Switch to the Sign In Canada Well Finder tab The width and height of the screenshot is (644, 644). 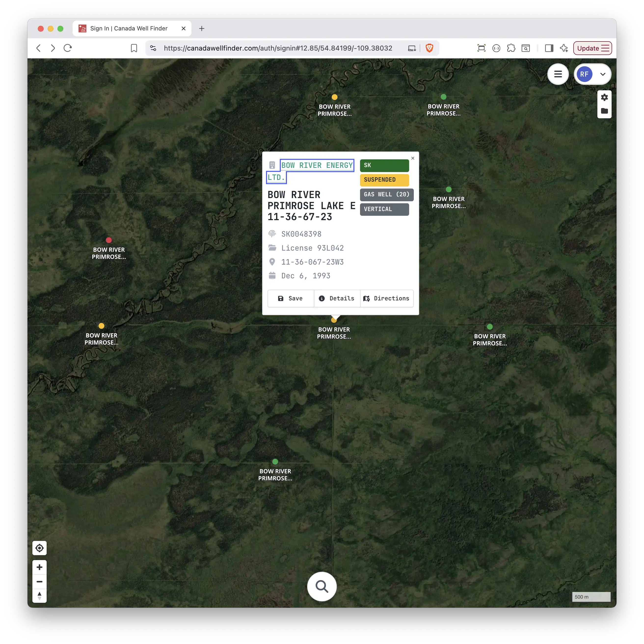129,28
